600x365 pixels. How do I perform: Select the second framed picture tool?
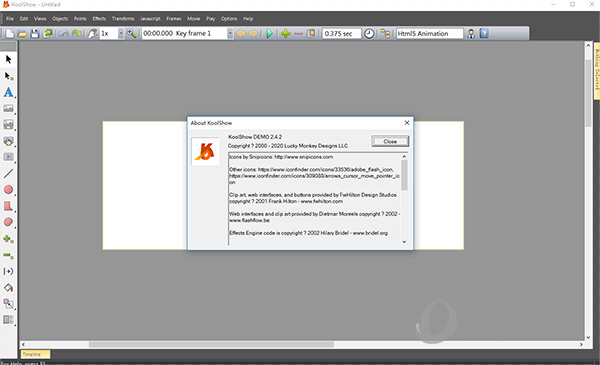coord(8,125)
